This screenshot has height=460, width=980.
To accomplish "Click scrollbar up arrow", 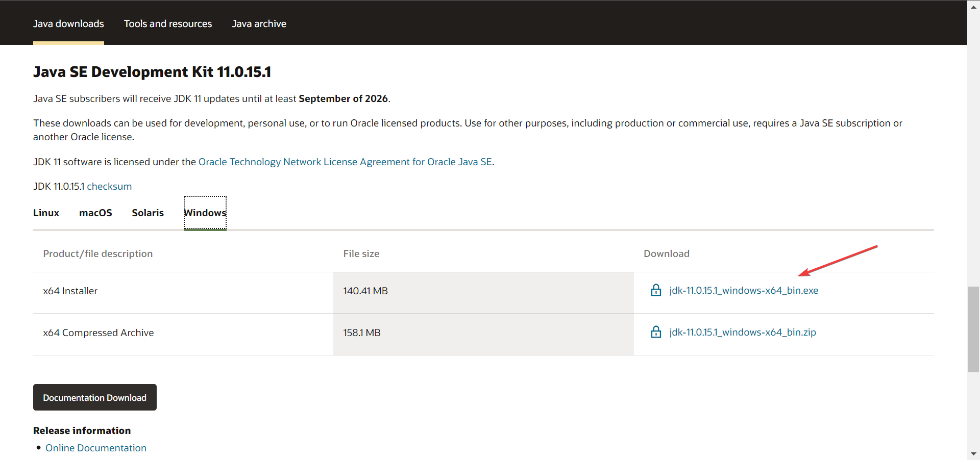I will (973, 7).
